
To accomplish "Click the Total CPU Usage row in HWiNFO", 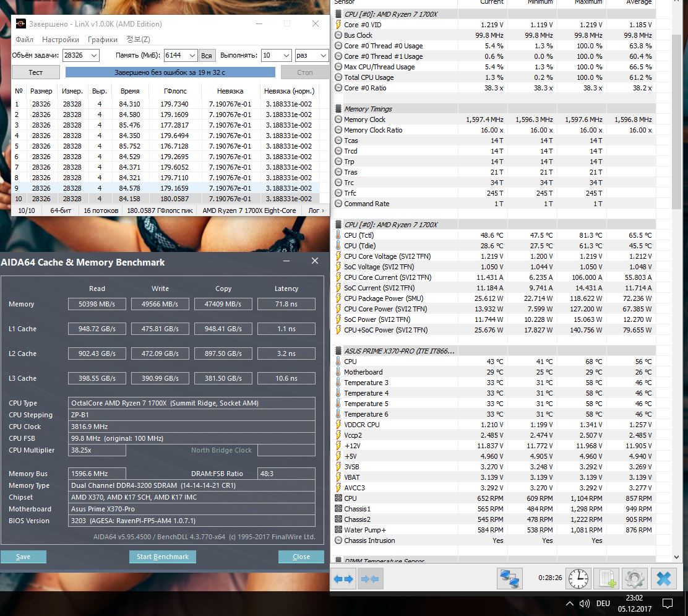I will point(494,77).
